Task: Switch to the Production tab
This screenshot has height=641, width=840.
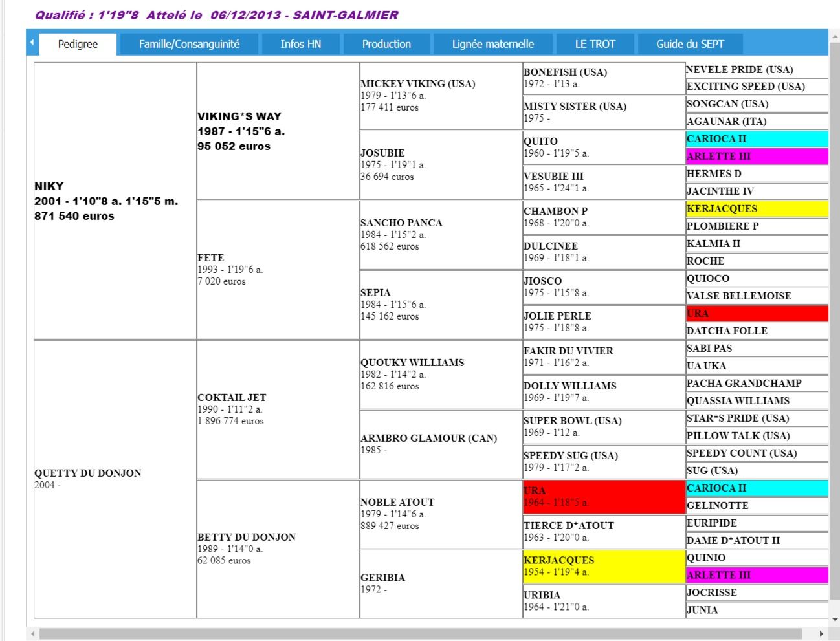Action: (386, 44)
